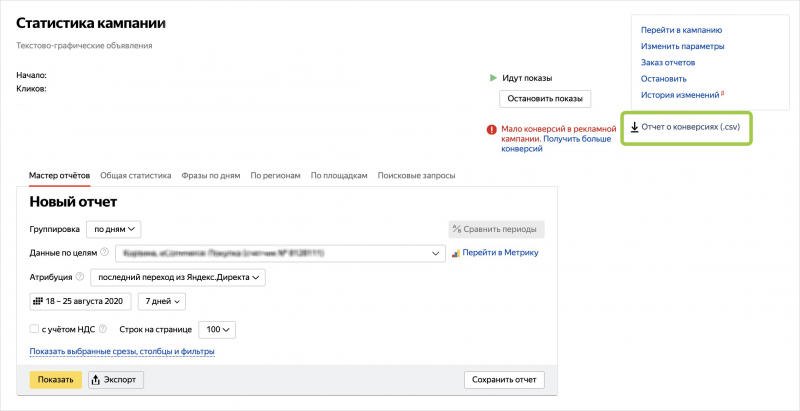Enable the с учётом НДС checkbox
Image resolution: width=800 pixels, height=411 pixels.
pyautogui.click(x=35, y=328)
